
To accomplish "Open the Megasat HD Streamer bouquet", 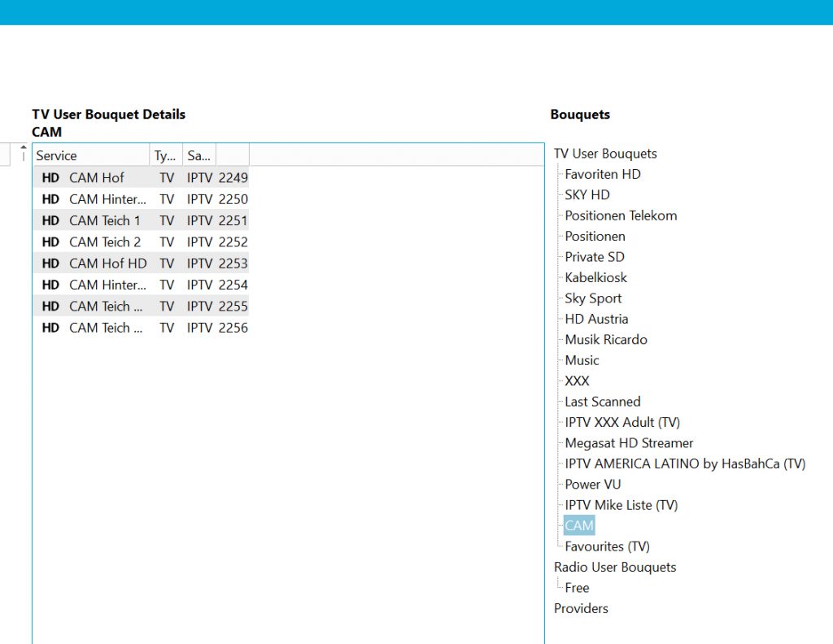I will (629, 443).
